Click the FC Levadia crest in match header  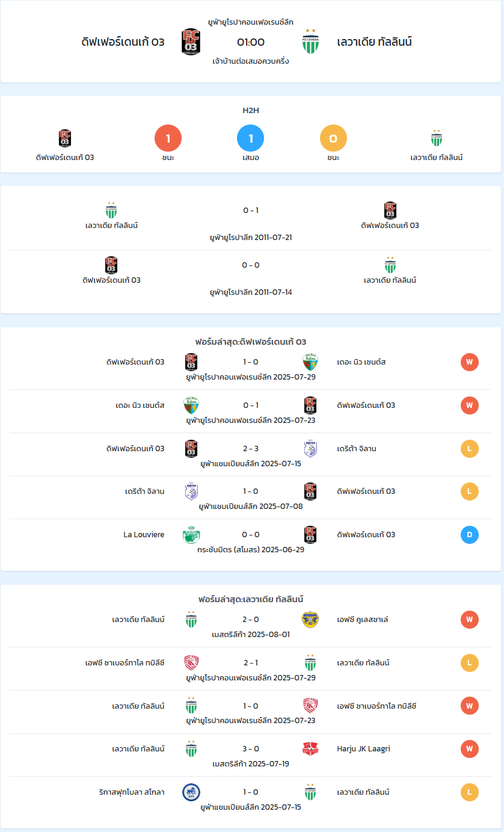coord(310,42)
